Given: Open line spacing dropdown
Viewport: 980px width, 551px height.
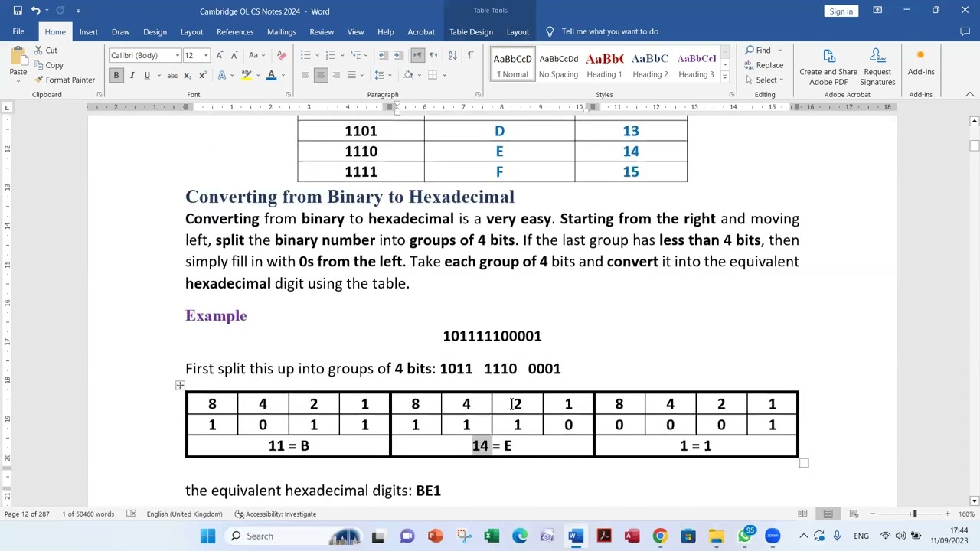Looking at the screenshot, I should click(382, 75).
